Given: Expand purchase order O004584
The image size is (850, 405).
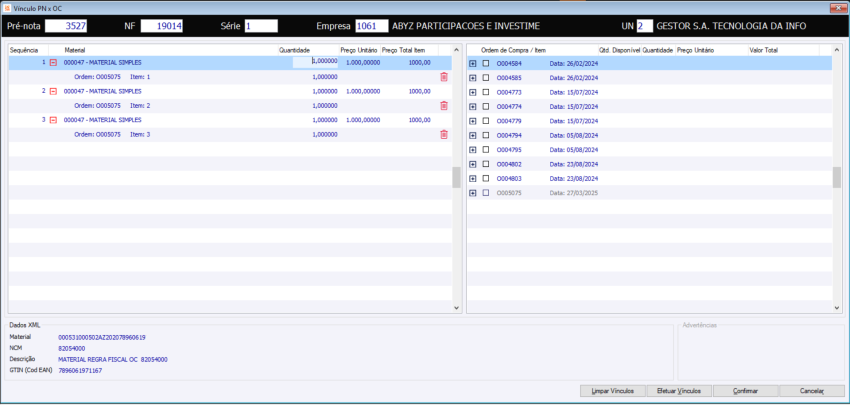Looking at the screenshot, I should (473, 63).
